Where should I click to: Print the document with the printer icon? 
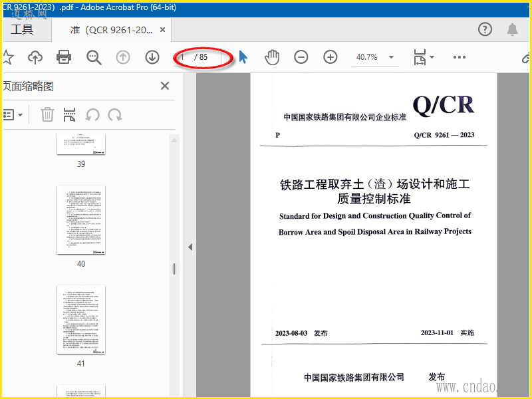[64, 57]
